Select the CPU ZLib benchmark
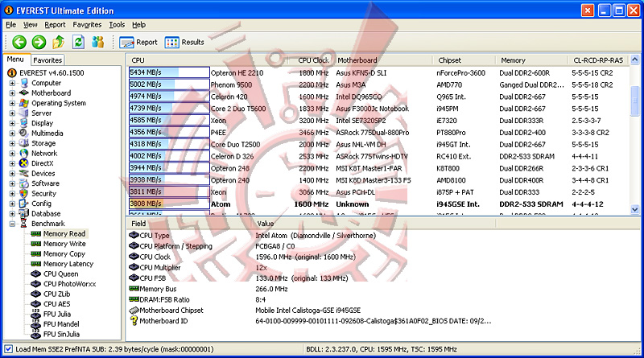Screen dimensions: 644x358 (x=56, y=294)
